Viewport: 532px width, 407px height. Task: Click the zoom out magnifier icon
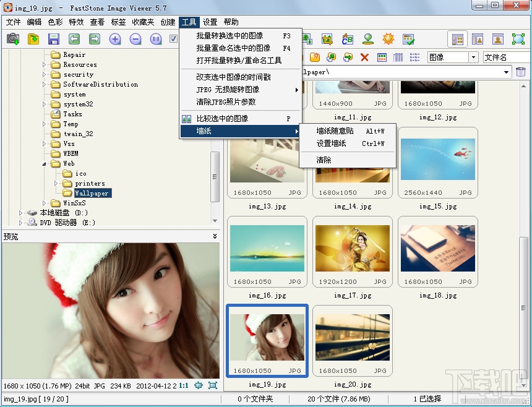(x=135, y=38)
